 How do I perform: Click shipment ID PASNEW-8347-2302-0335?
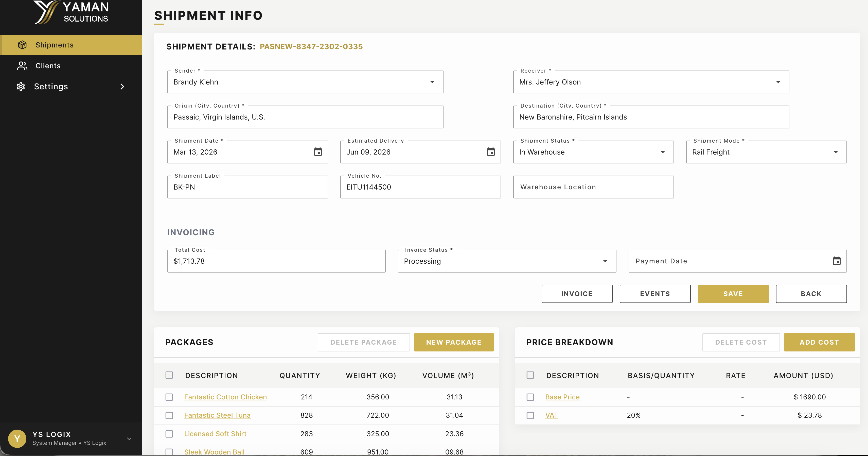tap(311, 46)
